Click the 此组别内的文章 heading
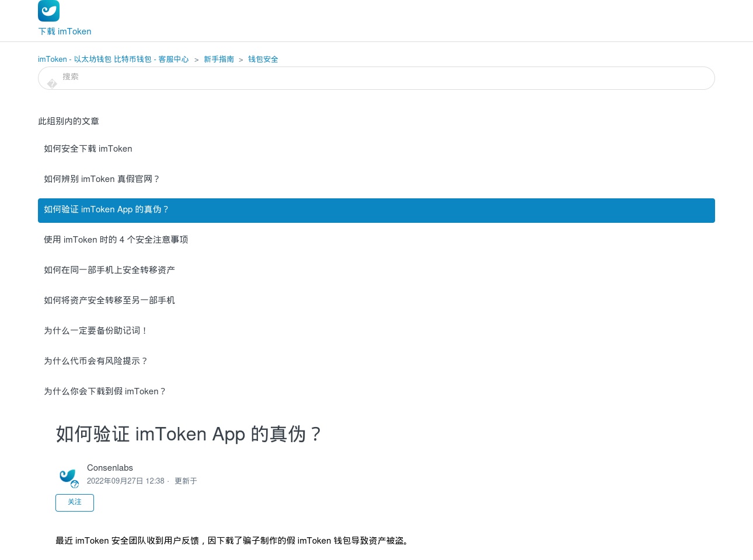 [68, 121]
